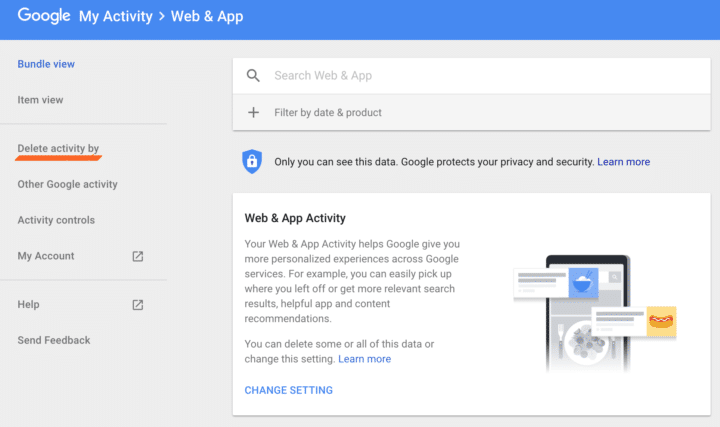Click the CHANGE SETTING button
The image size is (720, 427).
pos(288,390)
